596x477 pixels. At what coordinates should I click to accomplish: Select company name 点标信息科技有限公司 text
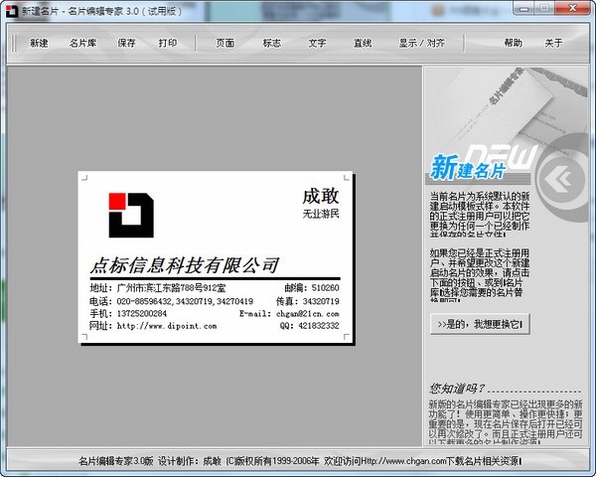point(185,265)
